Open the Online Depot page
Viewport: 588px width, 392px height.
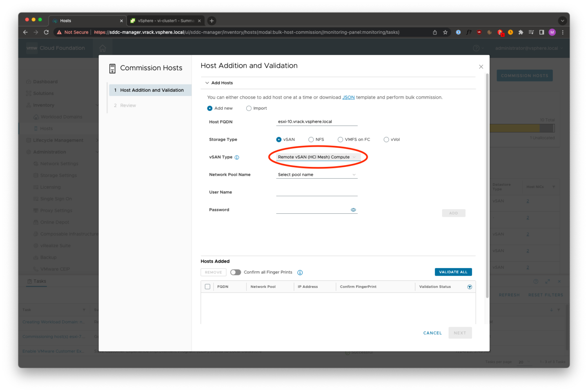tap(55, 222)
